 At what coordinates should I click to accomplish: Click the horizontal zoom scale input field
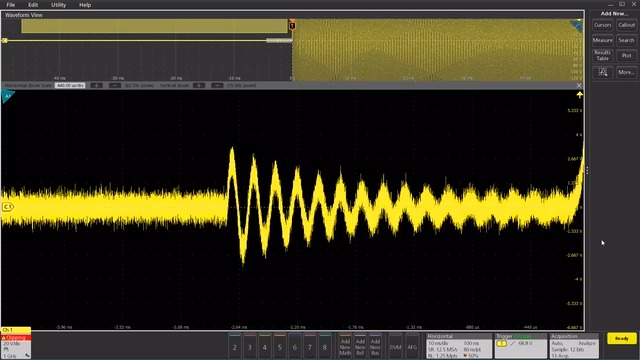[x=70, y=86]
